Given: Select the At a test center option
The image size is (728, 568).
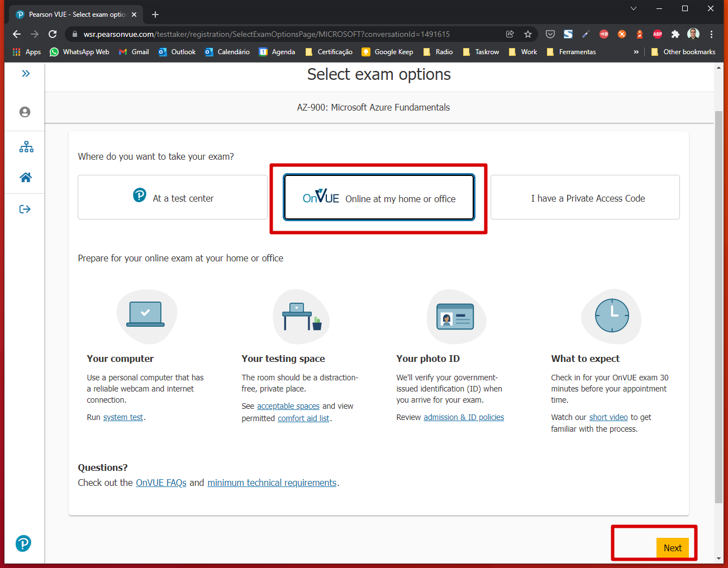Looking at the screenshot, I should [173, 197].
